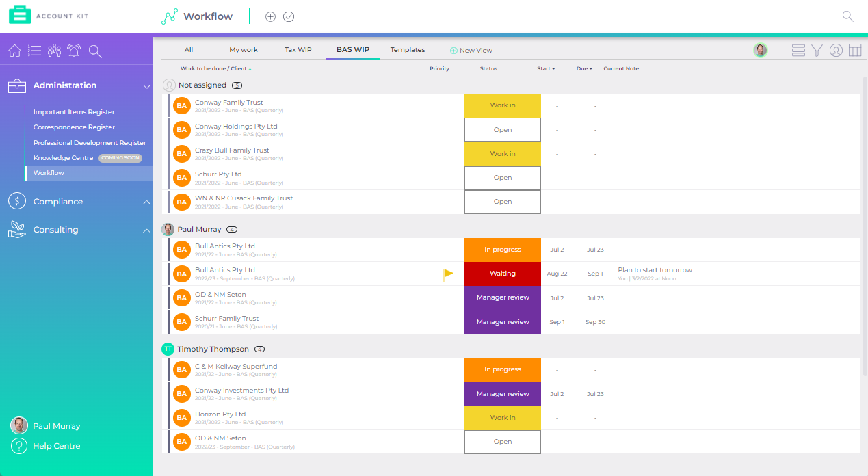The height and width of the screenshot is (476, 868).
Task: Open the table columns layout icon
Action: (855, 50)
